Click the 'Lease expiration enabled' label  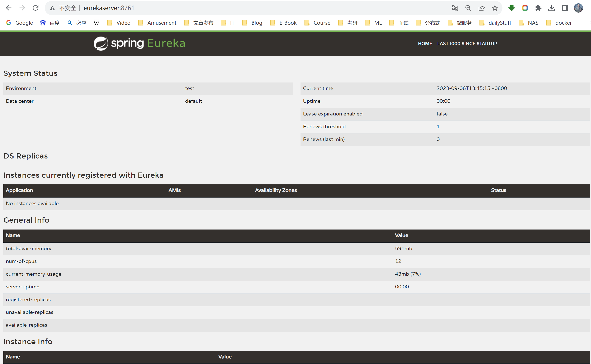(x=332, y=114)
